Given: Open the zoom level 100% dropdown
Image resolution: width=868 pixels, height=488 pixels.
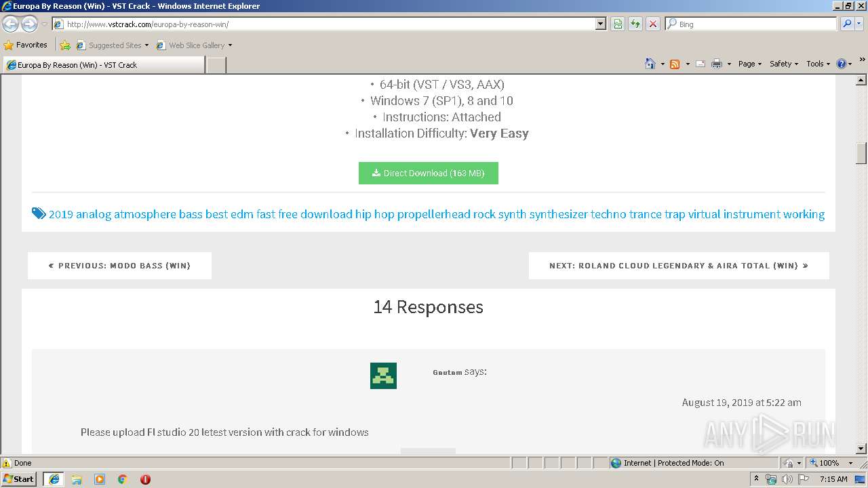Looking at the screenshot, I should tap(850, 463).
